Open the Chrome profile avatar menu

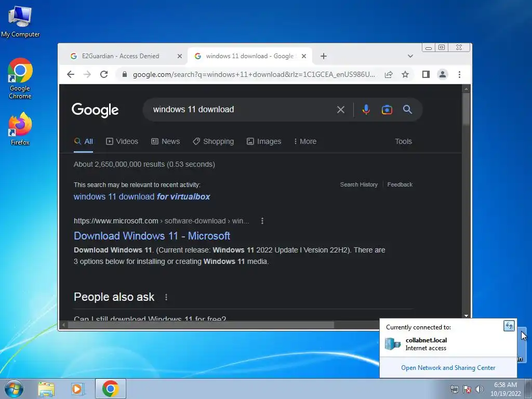(x=443, y=74)
